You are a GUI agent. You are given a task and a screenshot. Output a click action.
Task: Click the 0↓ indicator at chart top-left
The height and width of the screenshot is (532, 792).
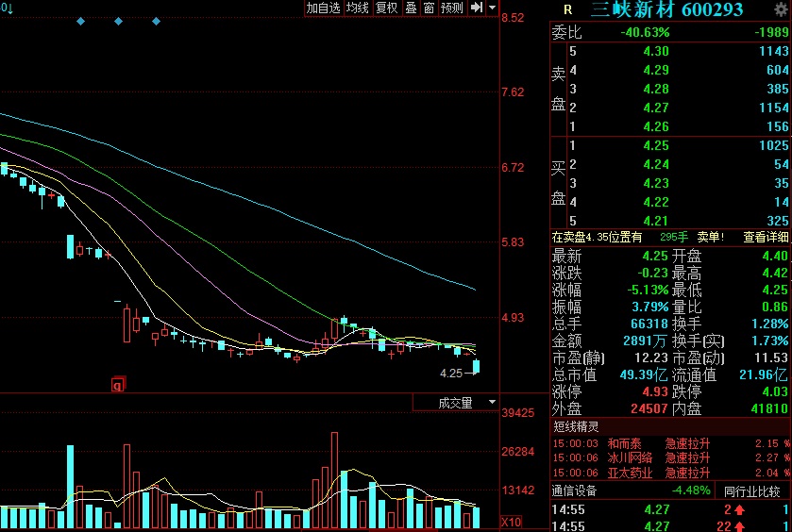pyautogui.click(x=7, y=7)
